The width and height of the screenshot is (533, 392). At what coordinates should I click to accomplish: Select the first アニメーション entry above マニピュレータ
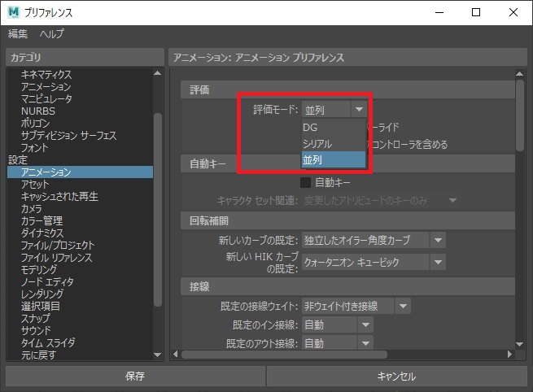coord(46,87)
